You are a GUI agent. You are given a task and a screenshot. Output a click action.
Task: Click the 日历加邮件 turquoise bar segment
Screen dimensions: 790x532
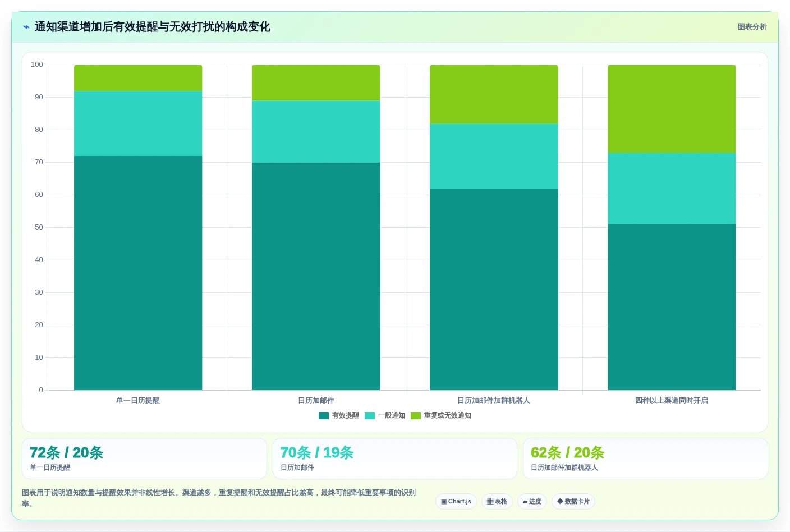pyautogui.click(x=316, y=132)
